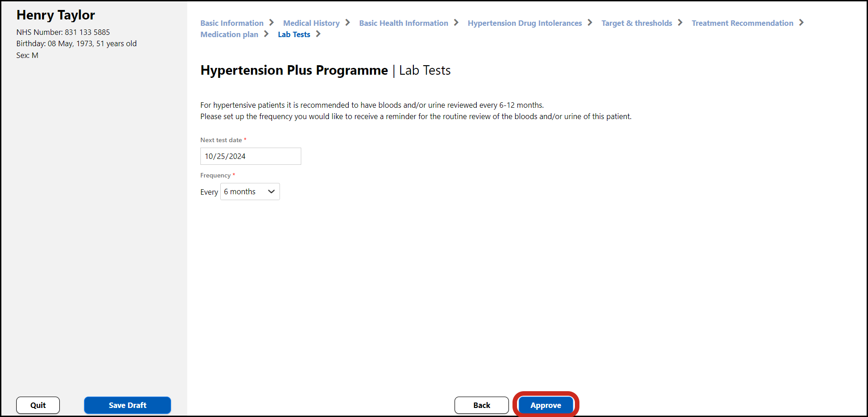Viewport: 868px width, 417px height.
Task: Click the chevron after Basic Health Information
Action: 456,23
